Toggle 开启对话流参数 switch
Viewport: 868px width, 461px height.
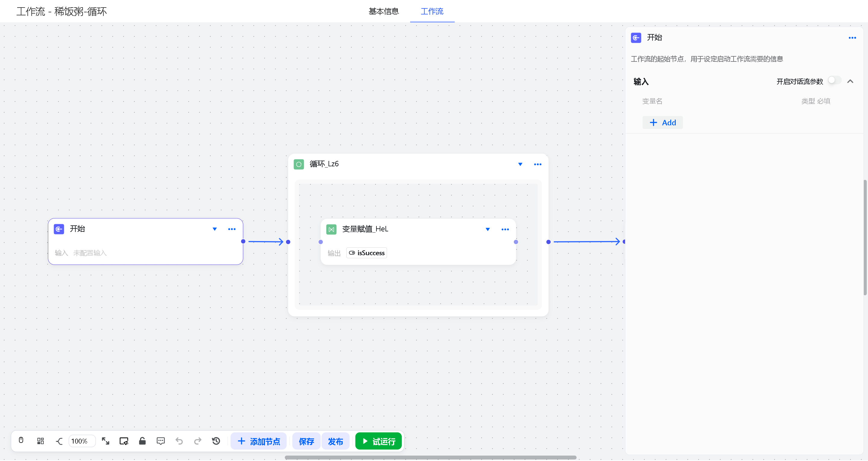point(835,81)
